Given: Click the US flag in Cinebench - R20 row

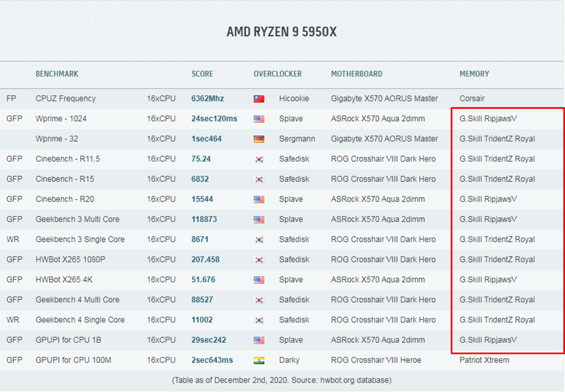Looking at the screenshot, I should tap(259, 199).
